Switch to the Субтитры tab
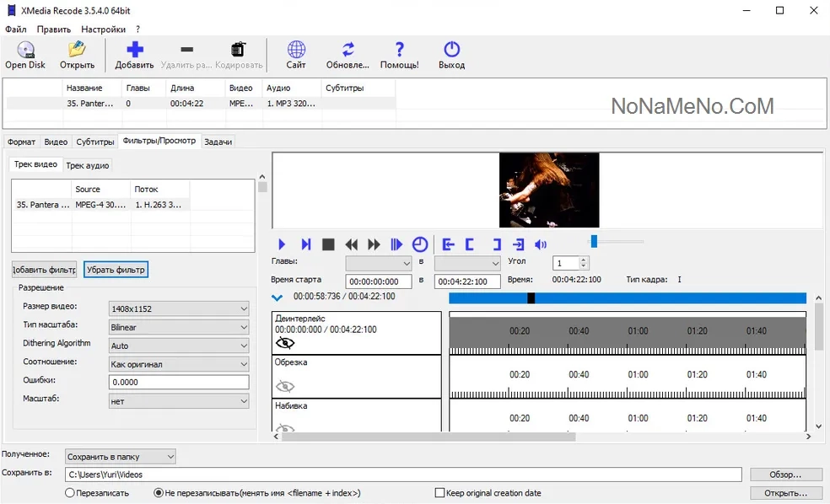 point(94,142)
